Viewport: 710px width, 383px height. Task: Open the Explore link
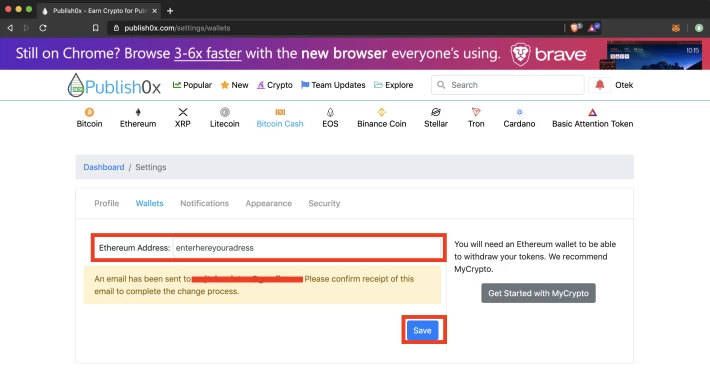coord(393,85)
